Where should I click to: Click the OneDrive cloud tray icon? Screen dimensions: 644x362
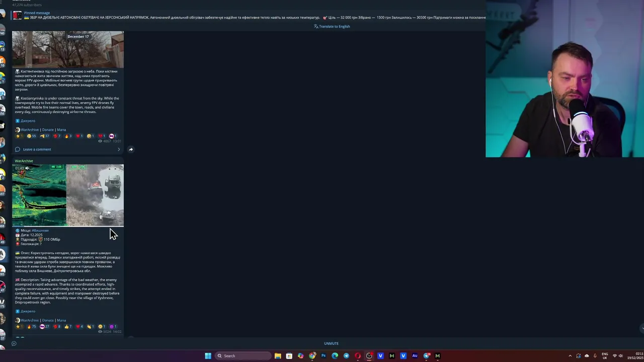pos(587,356)
